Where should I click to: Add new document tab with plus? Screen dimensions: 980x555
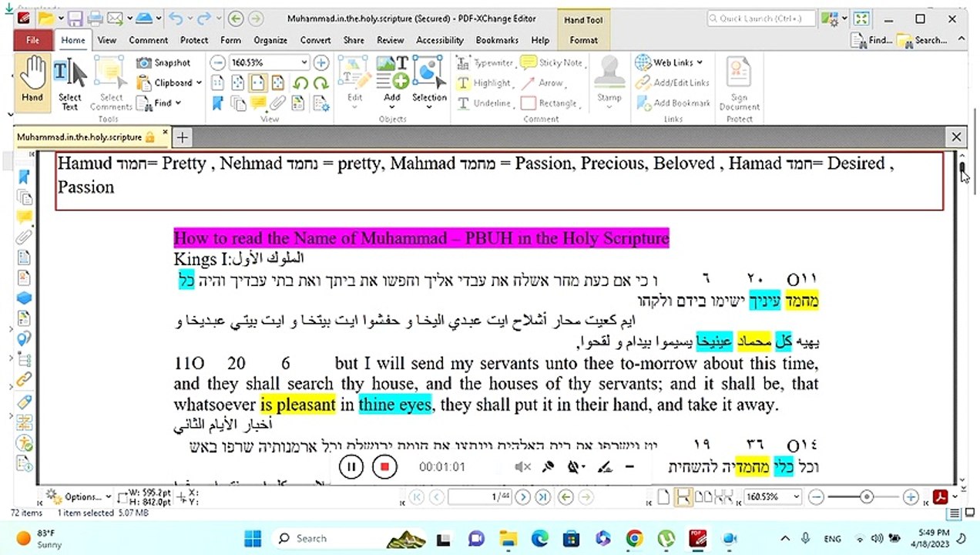[182, 137]
